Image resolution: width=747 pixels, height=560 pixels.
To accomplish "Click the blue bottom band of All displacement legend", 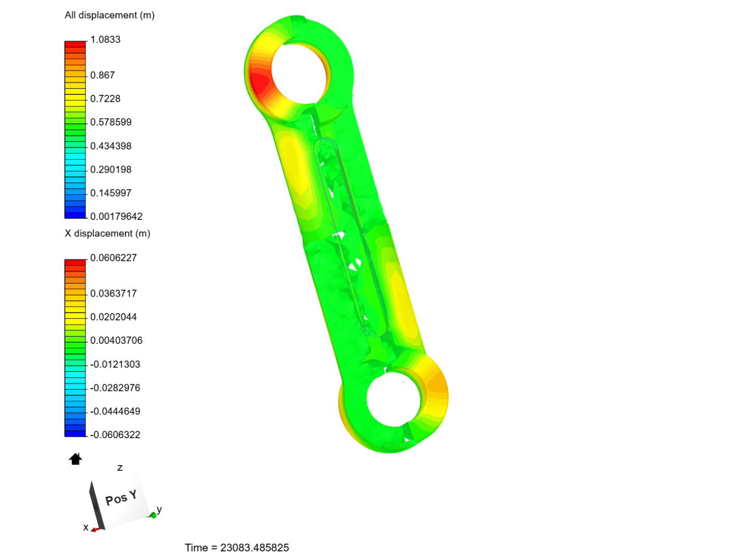I will 75,215.
